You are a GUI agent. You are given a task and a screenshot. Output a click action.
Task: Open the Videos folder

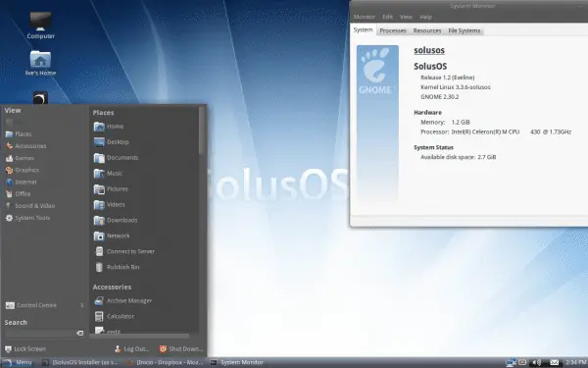(x=109, y=205)
